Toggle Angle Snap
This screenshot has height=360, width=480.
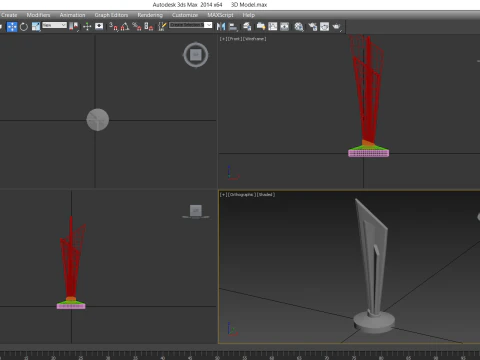pos(125,27)
